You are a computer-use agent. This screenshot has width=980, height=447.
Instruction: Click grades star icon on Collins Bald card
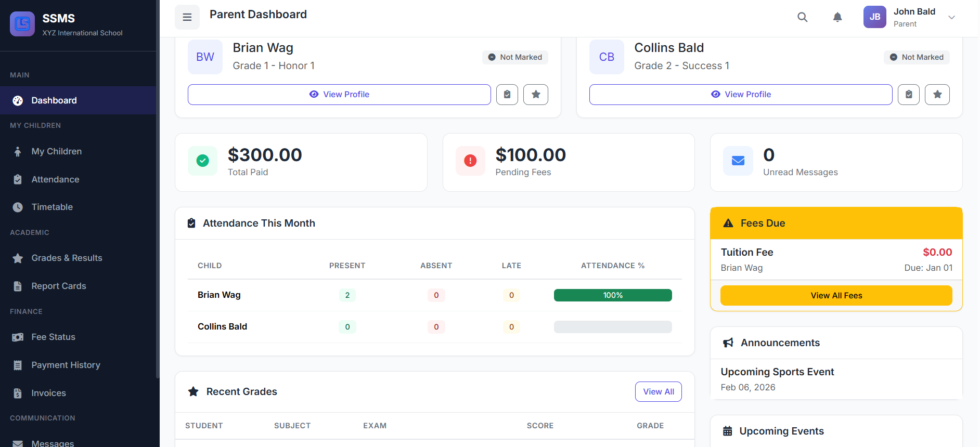[937, 95]
